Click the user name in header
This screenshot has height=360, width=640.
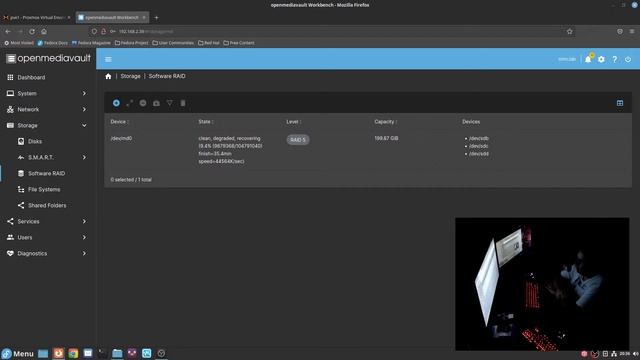(x=567, y=59)
